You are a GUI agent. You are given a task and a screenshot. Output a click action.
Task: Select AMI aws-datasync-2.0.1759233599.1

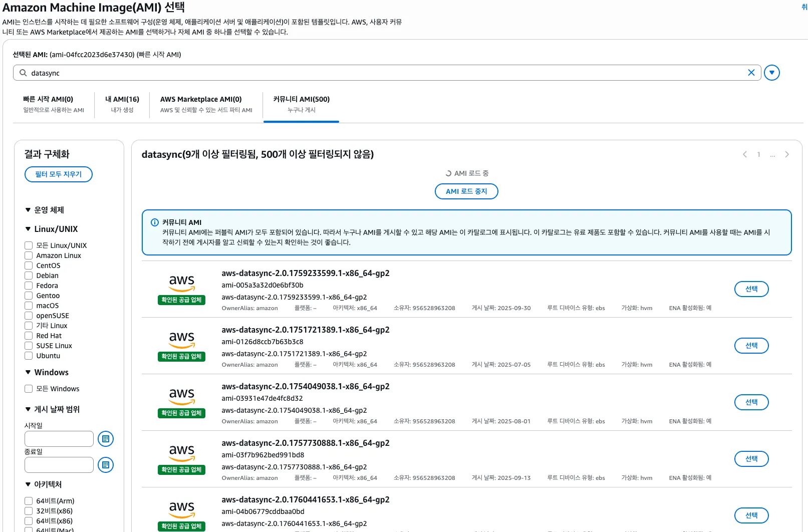[751, 289]
